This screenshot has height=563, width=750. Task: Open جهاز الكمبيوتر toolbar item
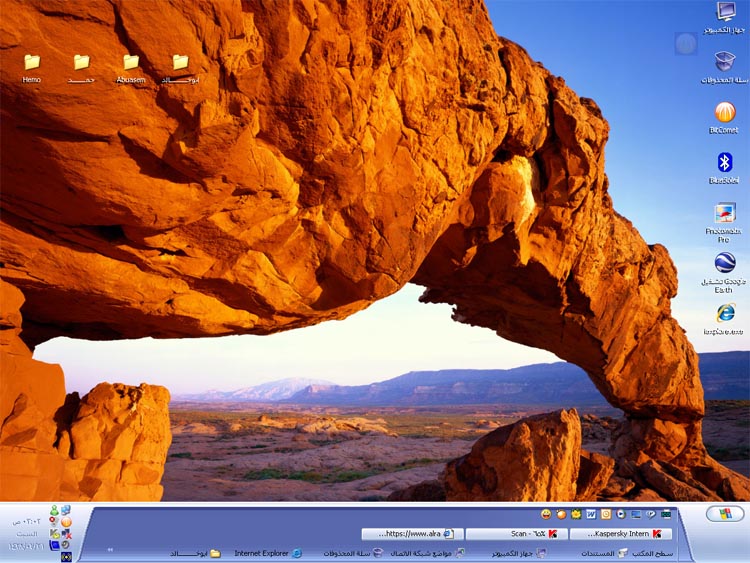pos(519,553)
